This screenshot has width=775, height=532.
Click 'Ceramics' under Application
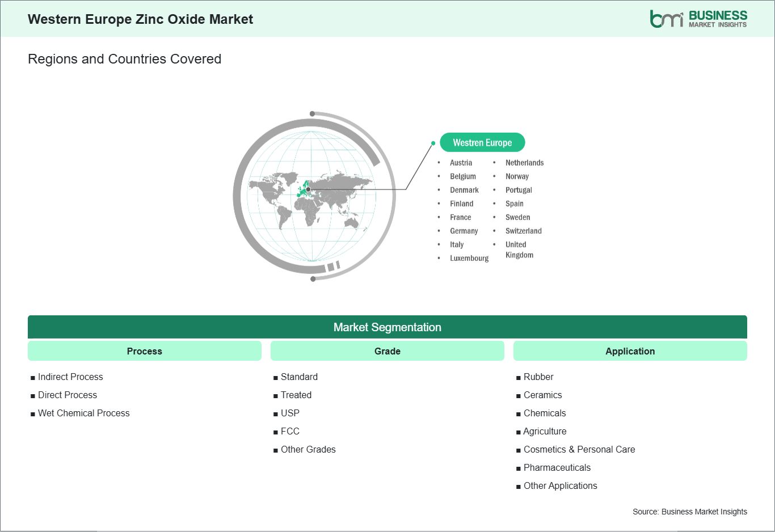click(x=542, y=395)
